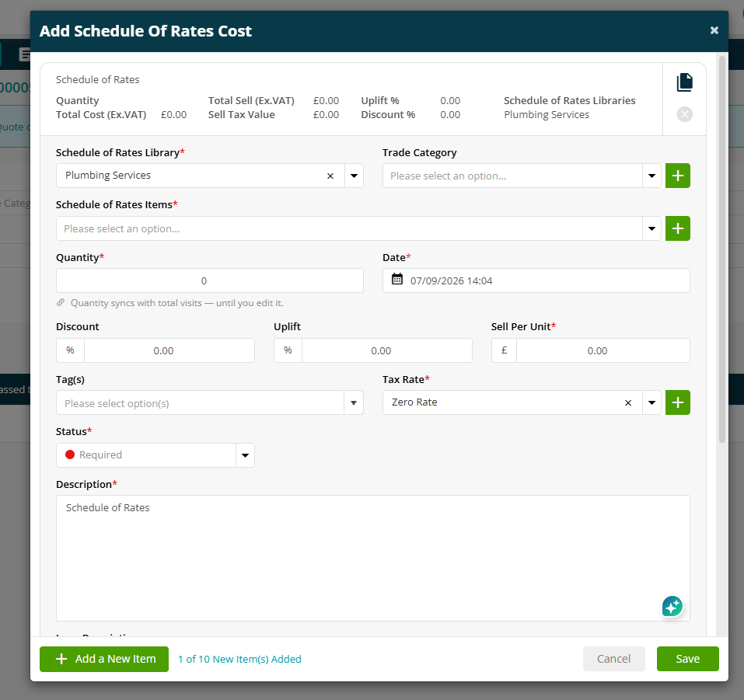Screen dimensions: 744x700
Task: Click the link icon beside quantity sync note
Action: (61, 302)
